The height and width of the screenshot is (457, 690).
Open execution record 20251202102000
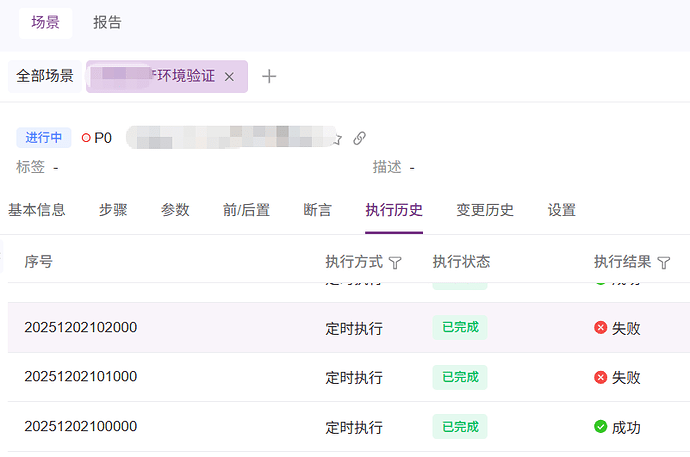tap(81, 327)
